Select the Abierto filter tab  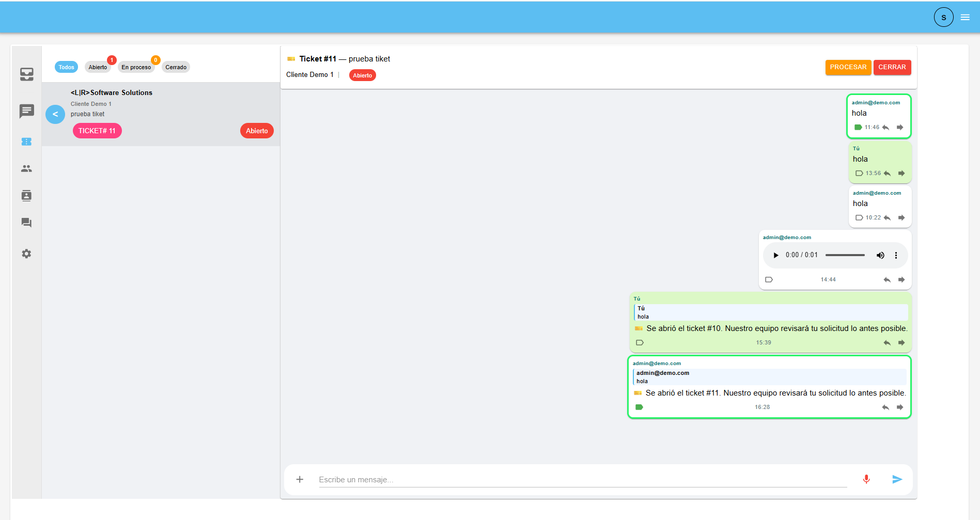coord(98,67)
